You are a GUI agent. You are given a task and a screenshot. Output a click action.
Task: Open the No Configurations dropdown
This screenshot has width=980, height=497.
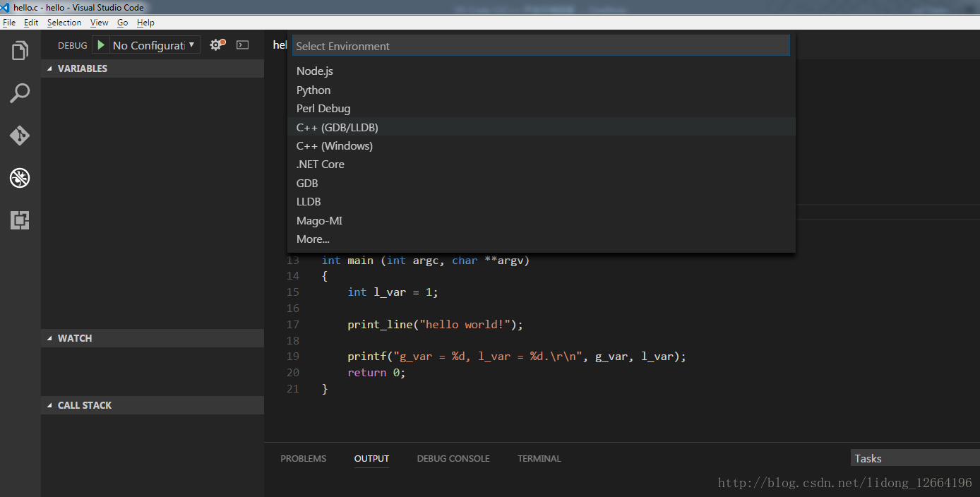tap(155, 45)
